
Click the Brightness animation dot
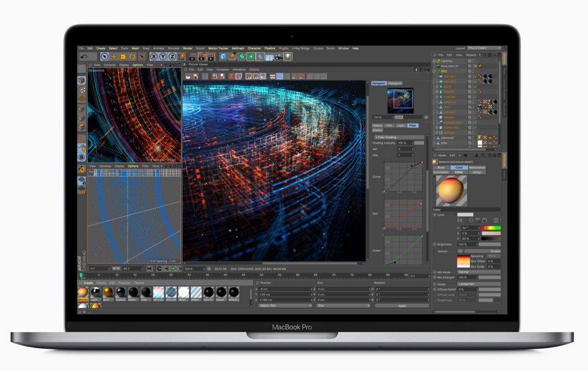[x=435, y=244]
